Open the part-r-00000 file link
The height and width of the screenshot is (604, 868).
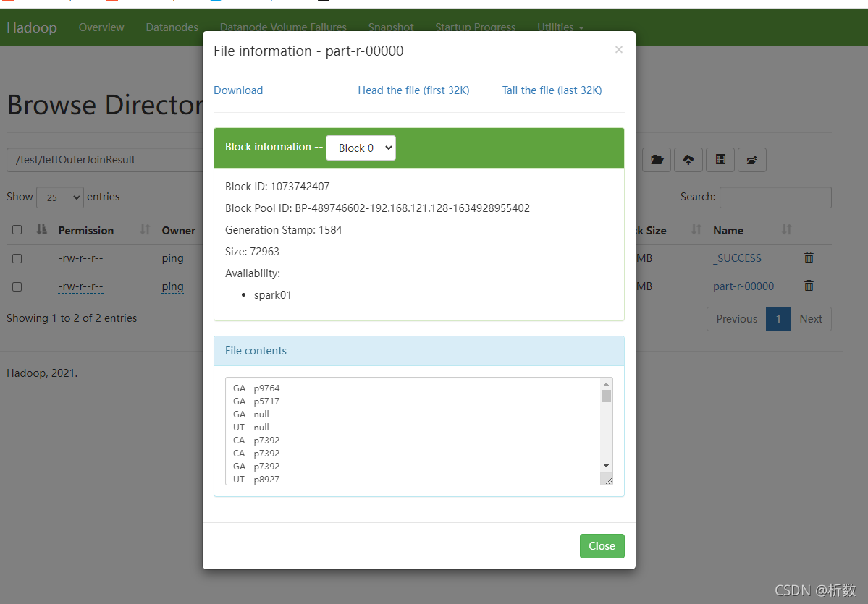[x=743, y=286]
